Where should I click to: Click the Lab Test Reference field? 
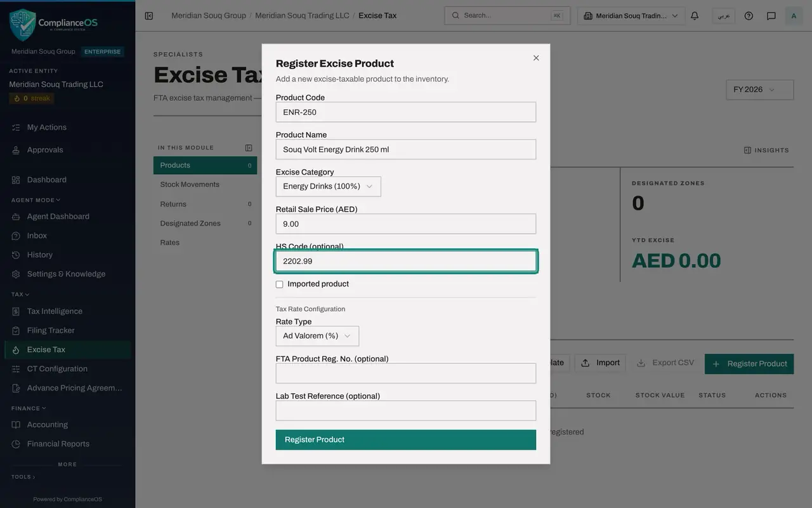[x=406, y=411]
